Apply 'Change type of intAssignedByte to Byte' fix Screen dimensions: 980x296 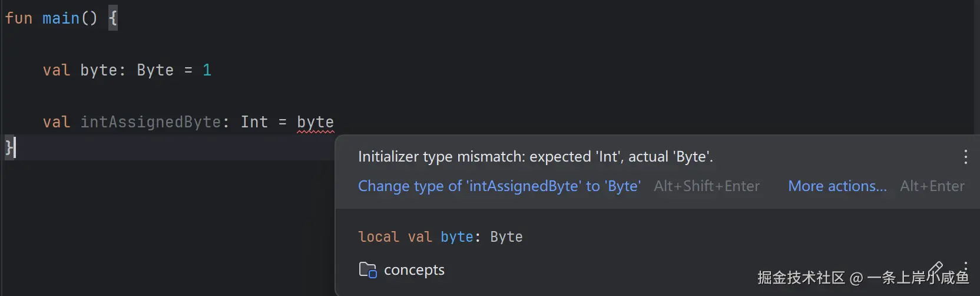pos(499,186)
